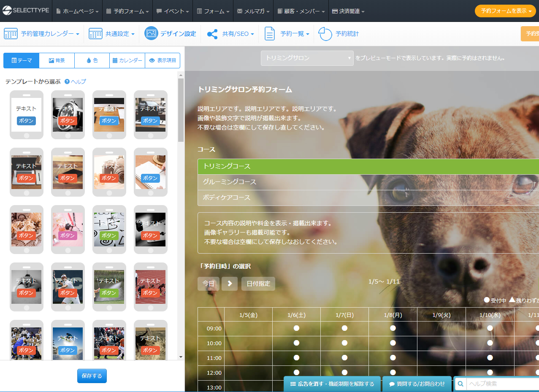539x392 pixels.
Task: Click the Share/SEO share icon
Action: (x=212, y=34)
